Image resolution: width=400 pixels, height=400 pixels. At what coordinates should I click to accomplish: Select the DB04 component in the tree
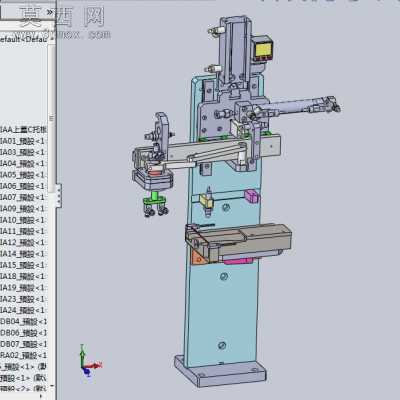(x=23, y=321)
